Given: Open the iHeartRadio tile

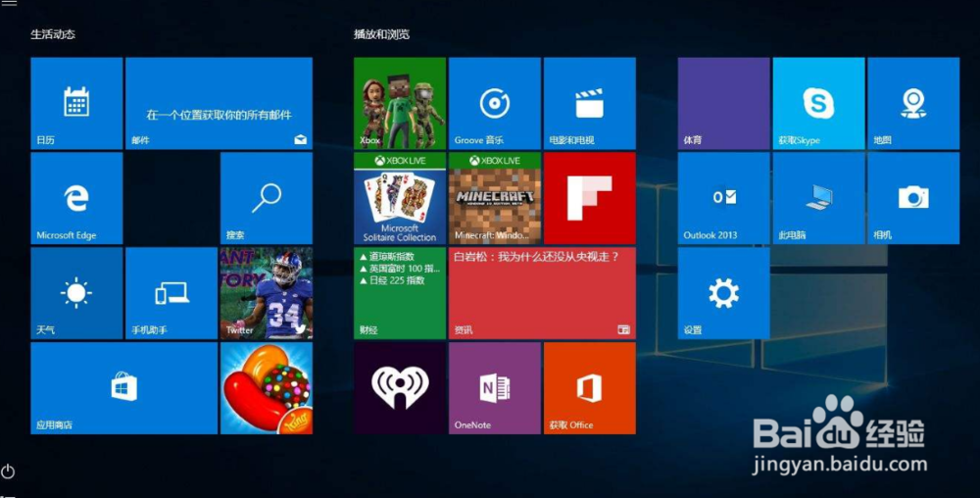Looking at the screenshot, I should tap(400, 388).
